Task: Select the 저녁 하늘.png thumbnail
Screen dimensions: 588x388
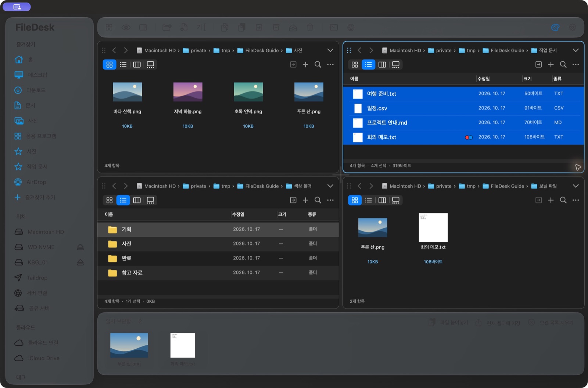Action: [188, 92]
